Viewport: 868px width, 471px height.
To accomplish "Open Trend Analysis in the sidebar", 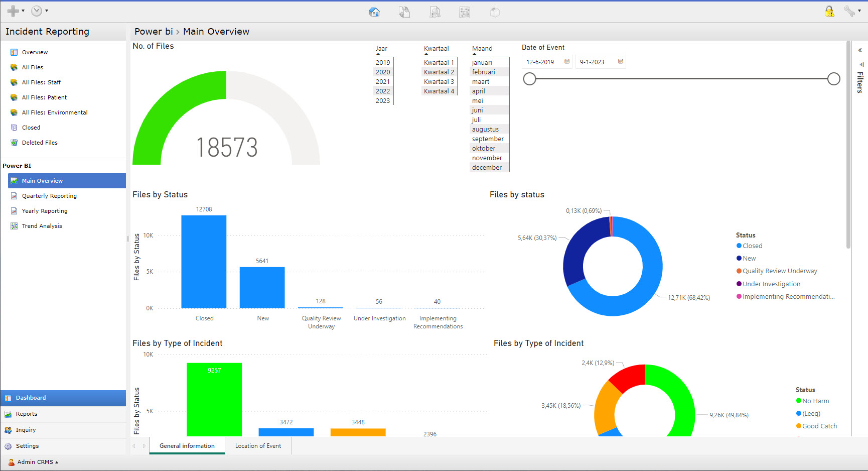I will click(42, 225).
